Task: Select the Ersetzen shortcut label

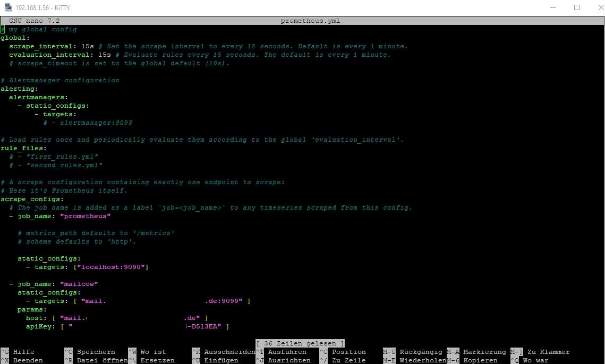Action: (x=157, y=360)
